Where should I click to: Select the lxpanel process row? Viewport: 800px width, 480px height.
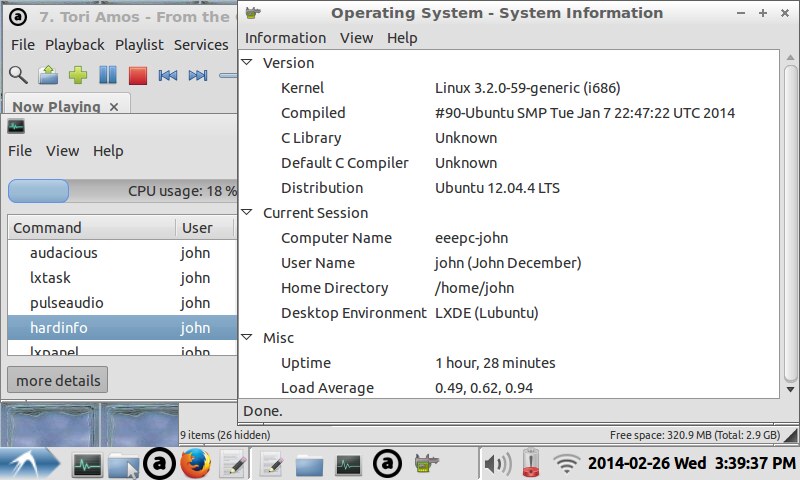pos(122,349)
